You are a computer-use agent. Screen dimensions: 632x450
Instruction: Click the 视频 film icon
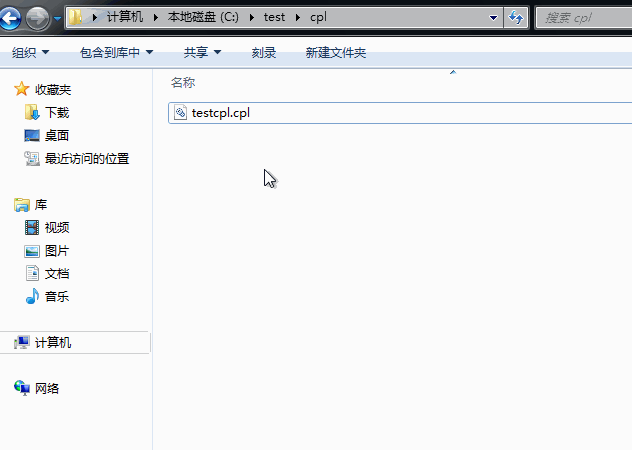pyautogui.click(x=32, y=228)
